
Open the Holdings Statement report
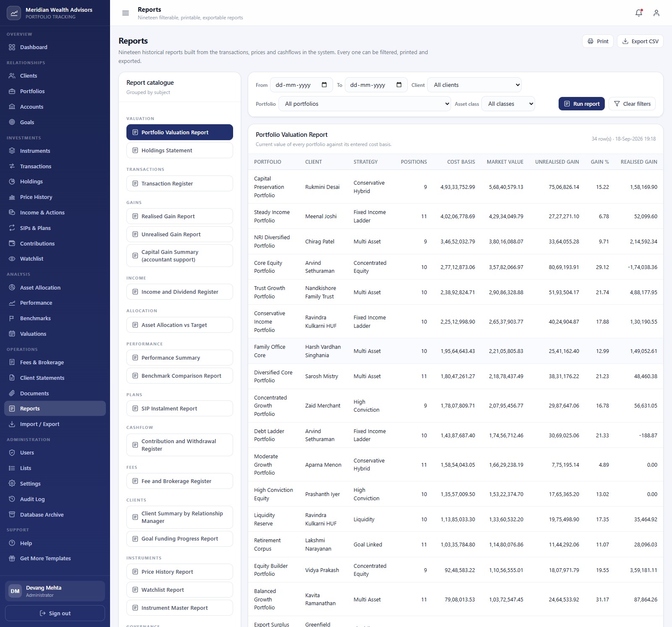click(x=180, y=151)
